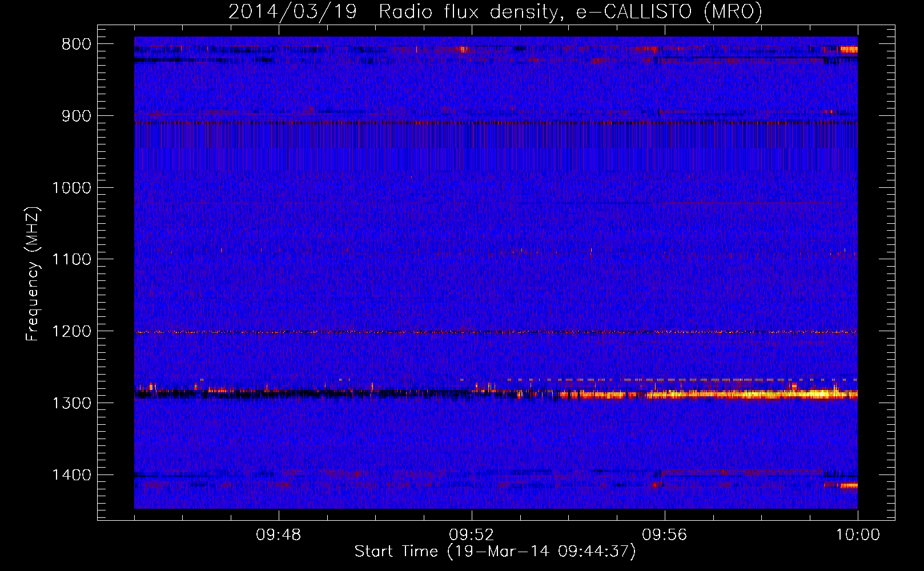Click the thin orange line at 1200 MHz
This screenshot has width=924, height=571.
click(x=496, y=332)
